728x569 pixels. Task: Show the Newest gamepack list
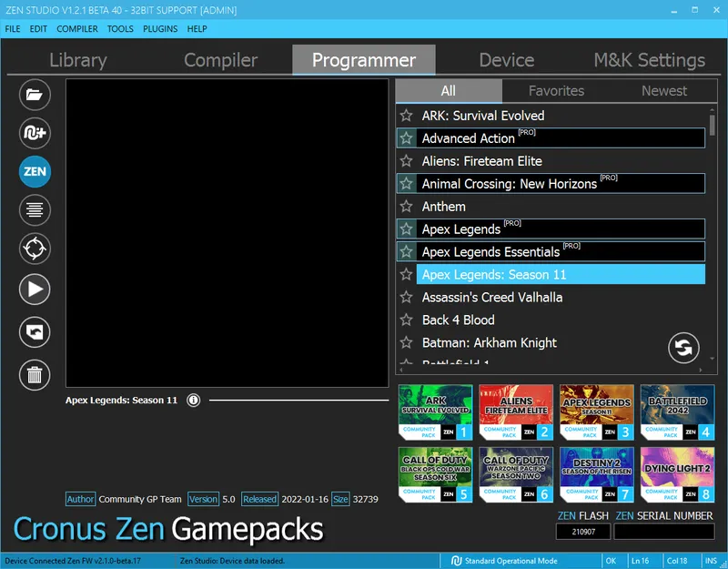point(664,90)
